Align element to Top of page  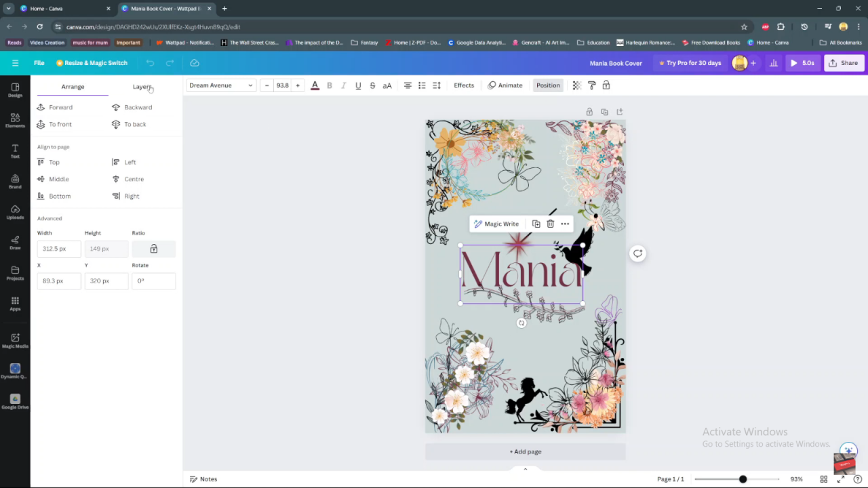tap(49, 162)
